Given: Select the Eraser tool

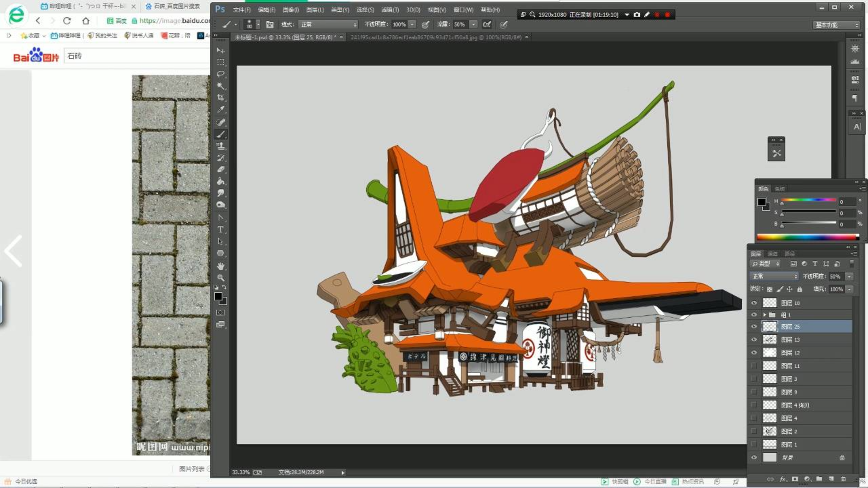Looking at the screenshot, I should point(221,169).
